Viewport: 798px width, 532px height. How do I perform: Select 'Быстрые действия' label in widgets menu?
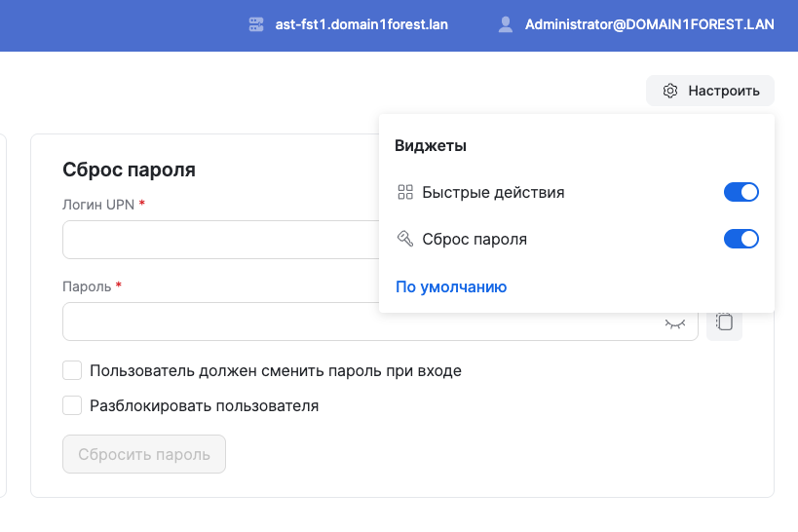tap(493, 193)
